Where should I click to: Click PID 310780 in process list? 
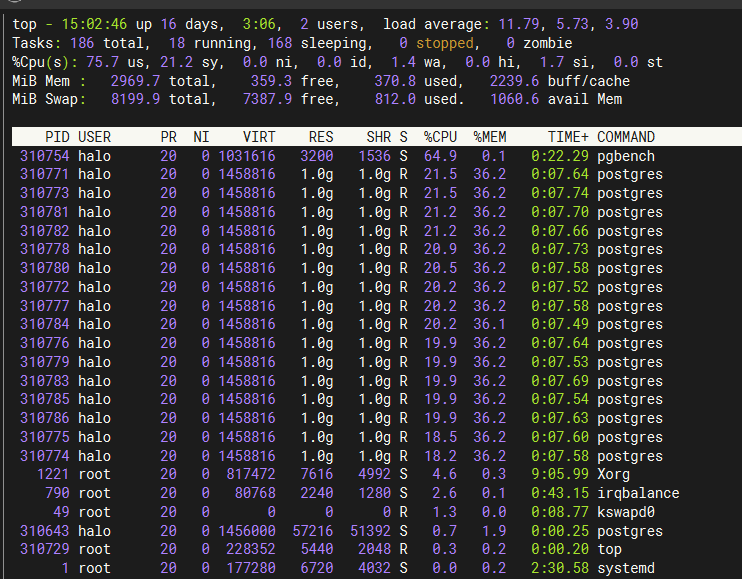pos(44,268)
